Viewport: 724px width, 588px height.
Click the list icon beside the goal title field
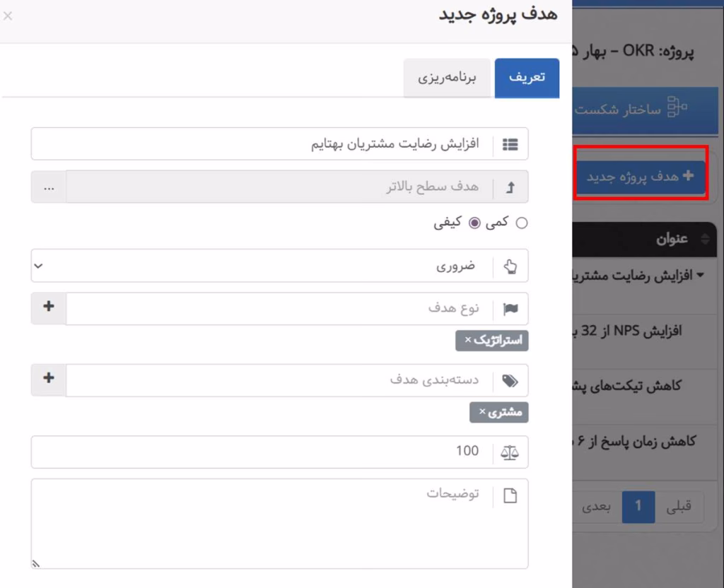(x=510, y=143)
